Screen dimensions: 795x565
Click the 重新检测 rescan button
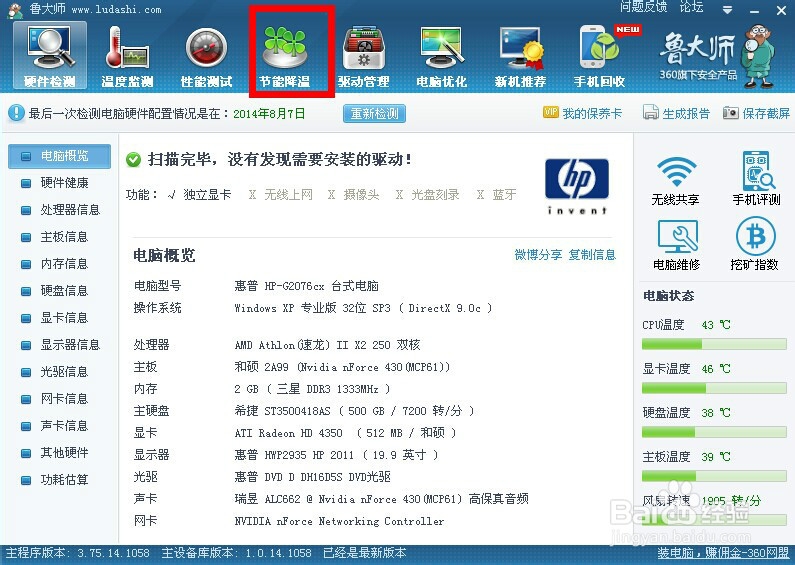pyautogui.click(x=375, y=114)
